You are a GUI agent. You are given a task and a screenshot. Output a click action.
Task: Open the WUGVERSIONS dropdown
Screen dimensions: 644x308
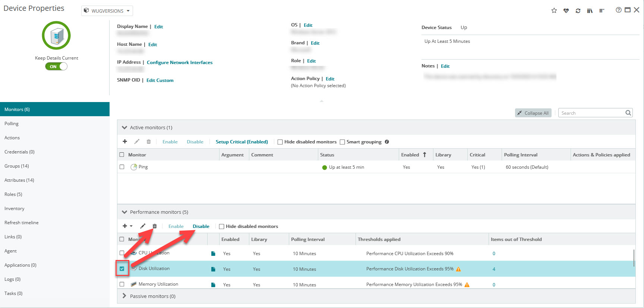tap(107, 11)
